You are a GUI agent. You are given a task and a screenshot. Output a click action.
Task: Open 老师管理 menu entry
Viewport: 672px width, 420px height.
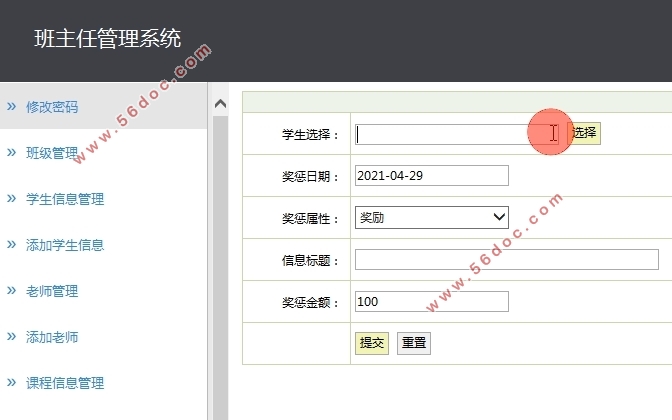coord(52,292)
